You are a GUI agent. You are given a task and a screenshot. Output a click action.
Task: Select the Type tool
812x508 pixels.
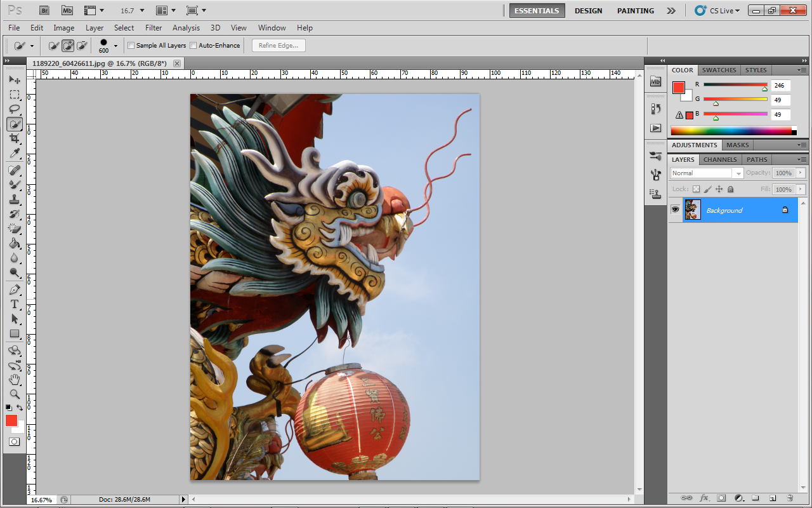[15, 304]
